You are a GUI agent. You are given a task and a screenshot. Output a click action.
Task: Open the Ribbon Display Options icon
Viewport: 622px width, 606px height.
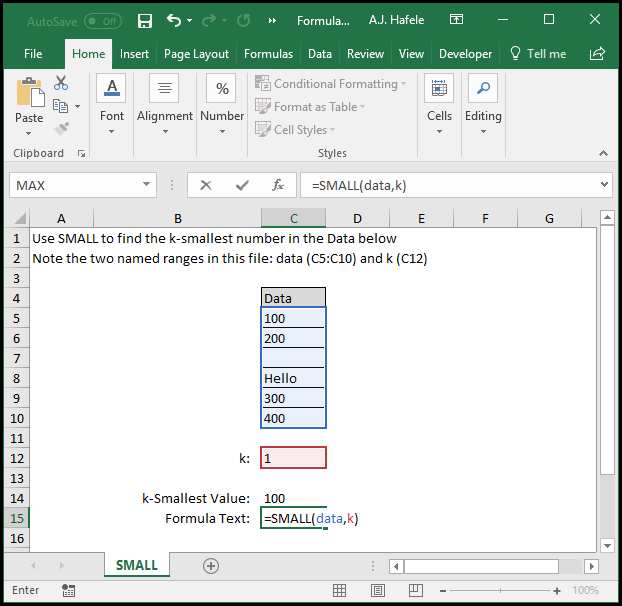tap(456, 19)
